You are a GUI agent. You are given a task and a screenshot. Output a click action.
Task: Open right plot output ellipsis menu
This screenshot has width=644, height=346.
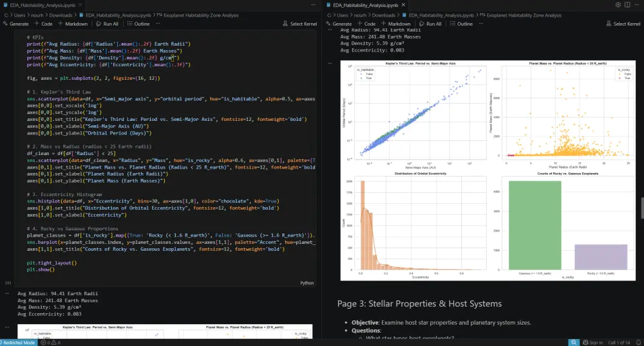pyautogui.click(x=330, y=64)
